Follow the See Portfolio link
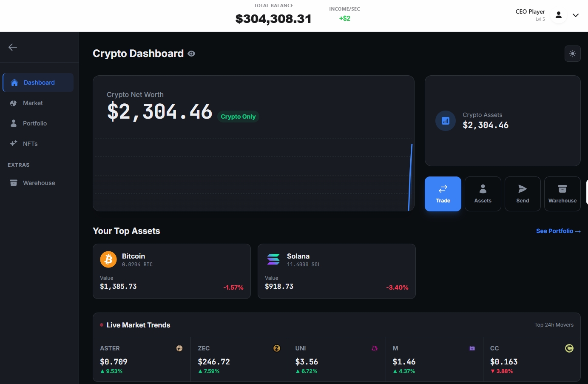 click(x=558, y=231)
